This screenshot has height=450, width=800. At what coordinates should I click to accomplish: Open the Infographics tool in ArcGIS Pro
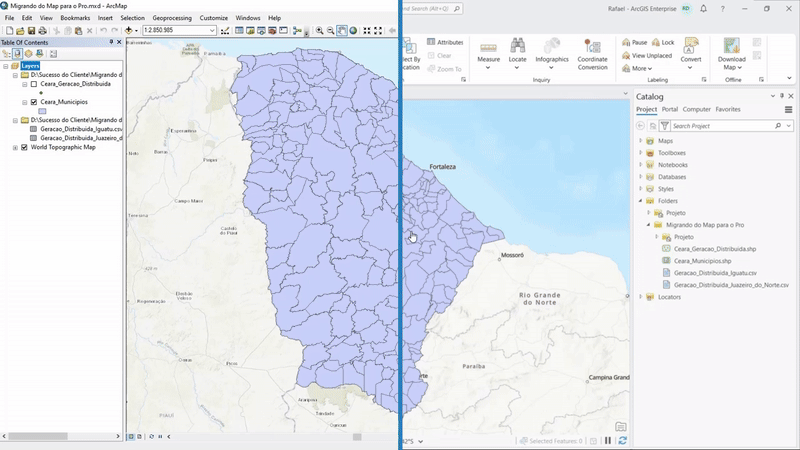coord(552,54)
